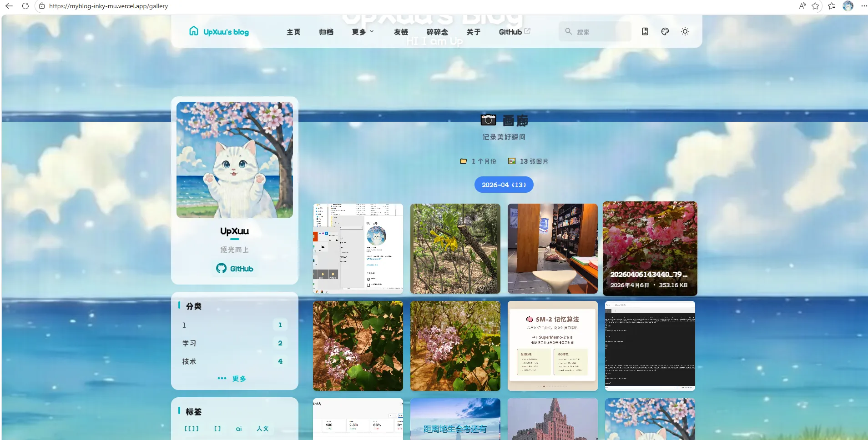The width and height of the screenshot is (868, 440).
Task: Click the bookmark-style icon beside the search box
Action: 645,31
